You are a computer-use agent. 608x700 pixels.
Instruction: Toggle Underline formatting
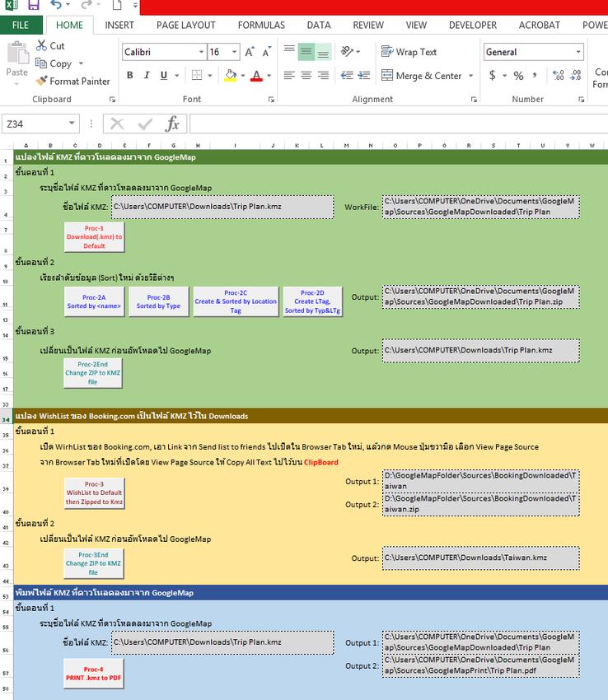click(x=163, y=75)
